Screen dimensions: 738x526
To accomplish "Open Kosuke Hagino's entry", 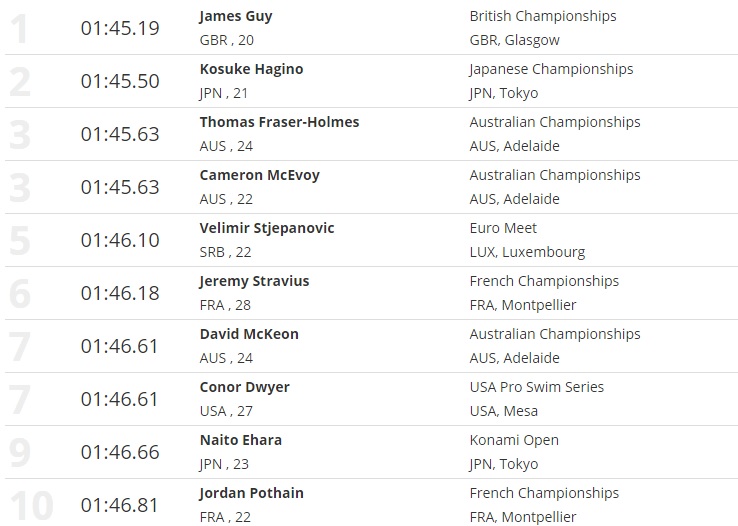I will tap(251, 69).
